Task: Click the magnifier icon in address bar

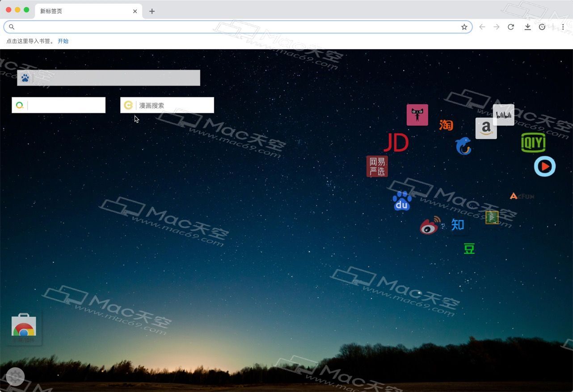Action: pos(12,27)
